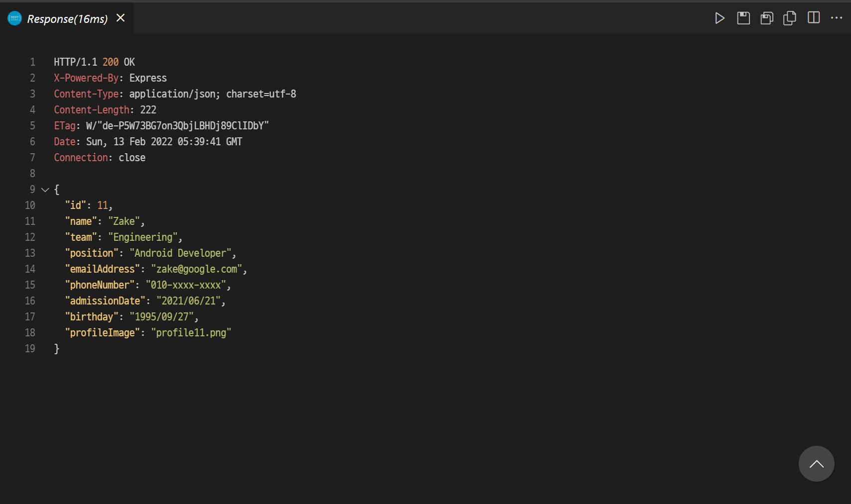Collapse the JSON body at line 9
Image resolution: width=851 pixels, height=504 pixels.
tap(45, 190)
